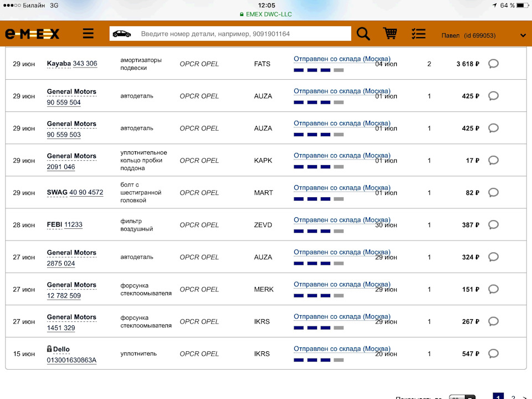
Task: Open comment bubble for FEBI 11233 row
Action: [493, 225]
